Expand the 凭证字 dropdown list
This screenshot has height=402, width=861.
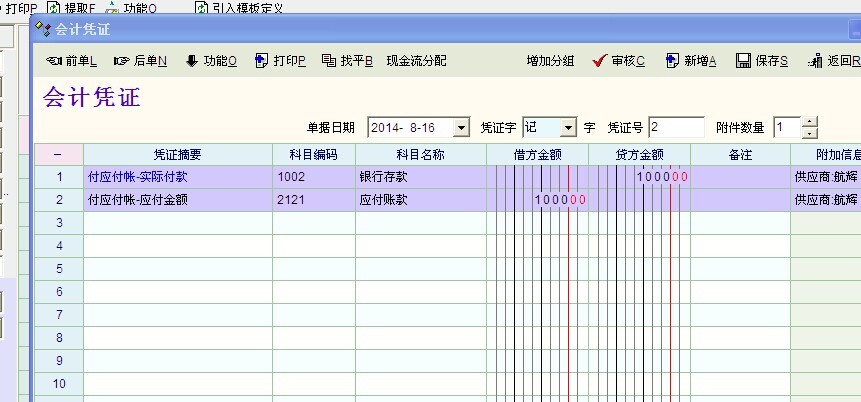568,128
